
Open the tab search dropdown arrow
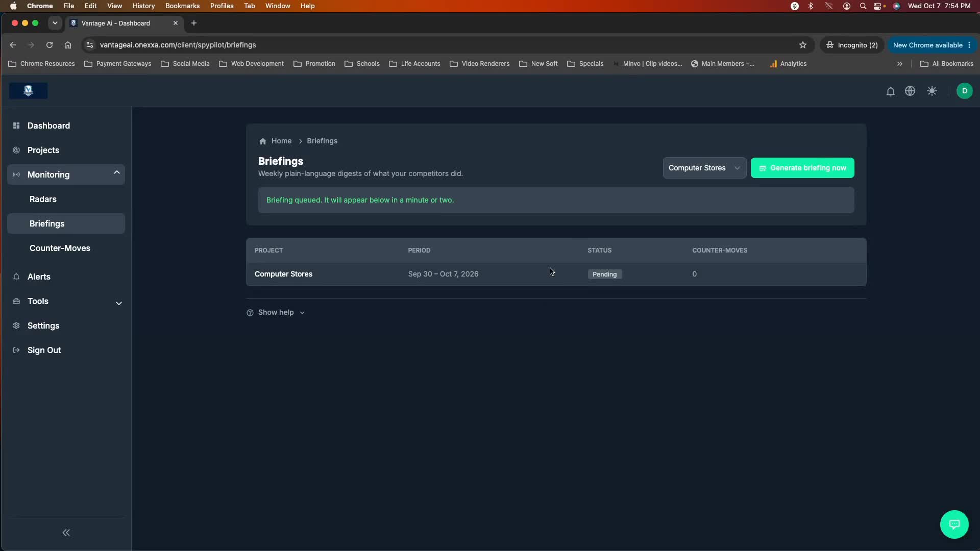(x=55, y=23)
